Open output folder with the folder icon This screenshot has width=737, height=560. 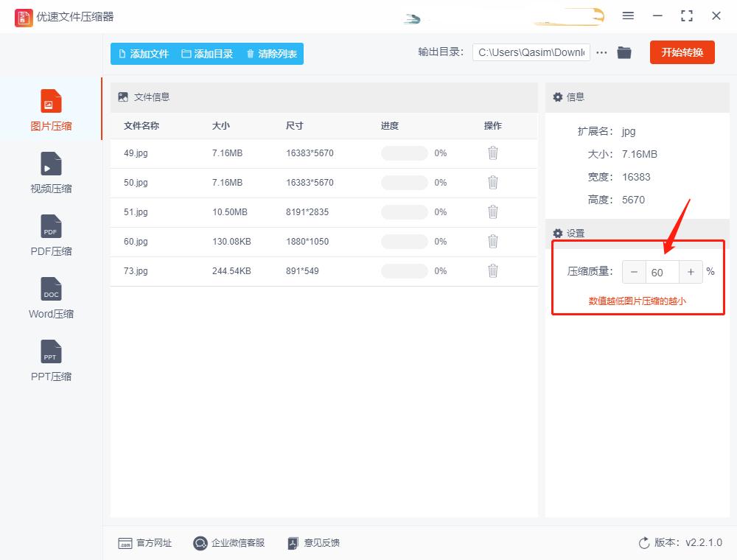pos(624,52)
